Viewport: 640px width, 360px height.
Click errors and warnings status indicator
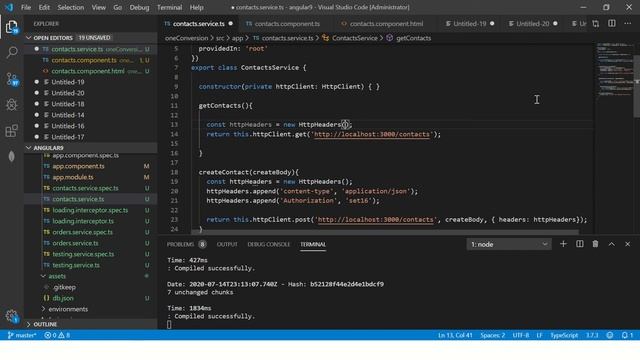tap(57, 335)
